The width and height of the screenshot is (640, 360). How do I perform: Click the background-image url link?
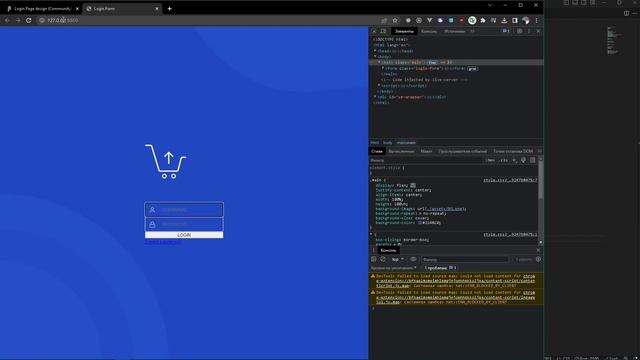click(445, 209)
